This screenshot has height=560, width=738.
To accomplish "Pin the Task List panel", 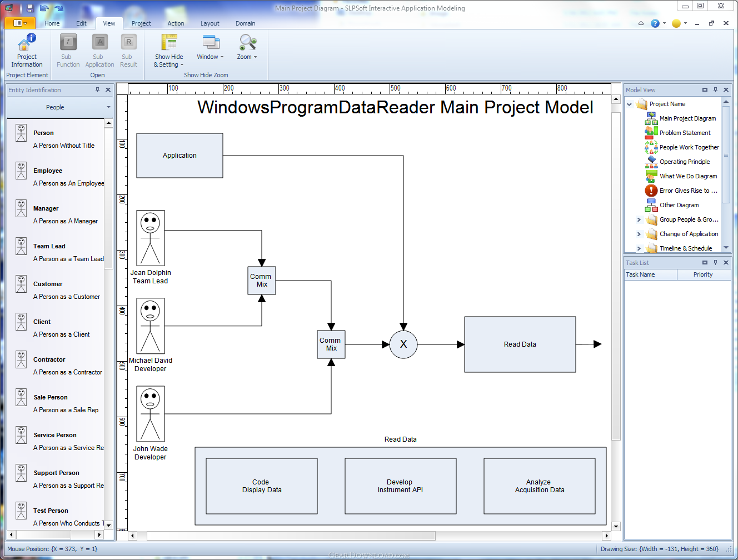I will pyautogui.click(x=715, y=262).
